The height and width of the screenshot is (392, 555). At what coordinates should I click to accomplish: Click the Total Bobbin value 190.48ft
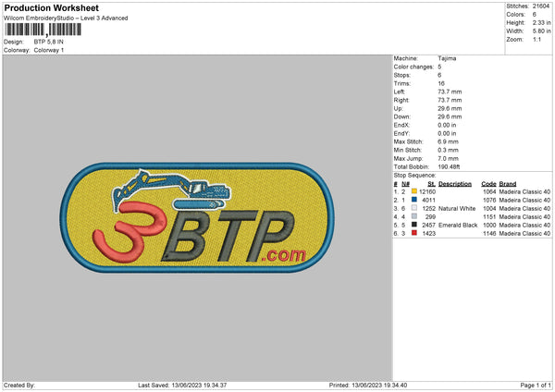[449, 167]
